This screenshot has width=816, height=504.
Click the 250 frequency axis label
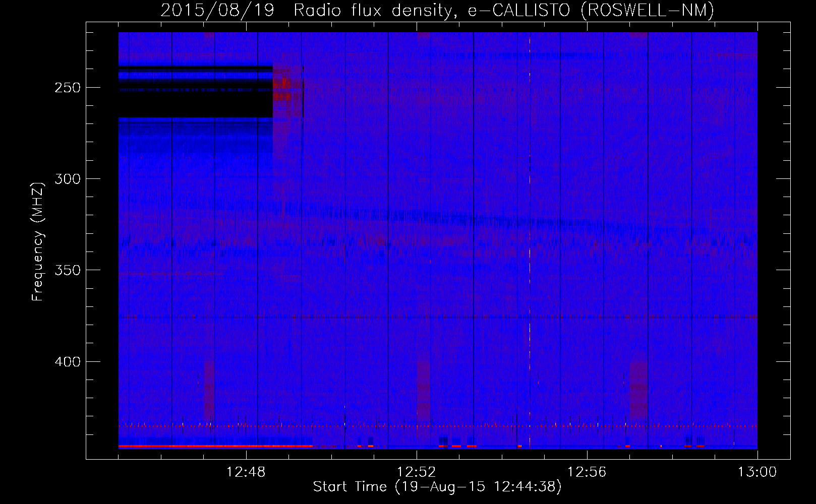tap(68, 88)
